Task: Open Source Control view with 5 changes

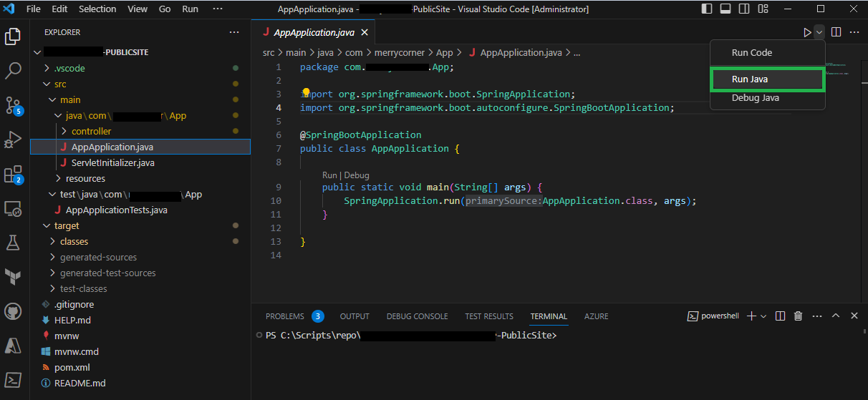Action: [13, 105]
